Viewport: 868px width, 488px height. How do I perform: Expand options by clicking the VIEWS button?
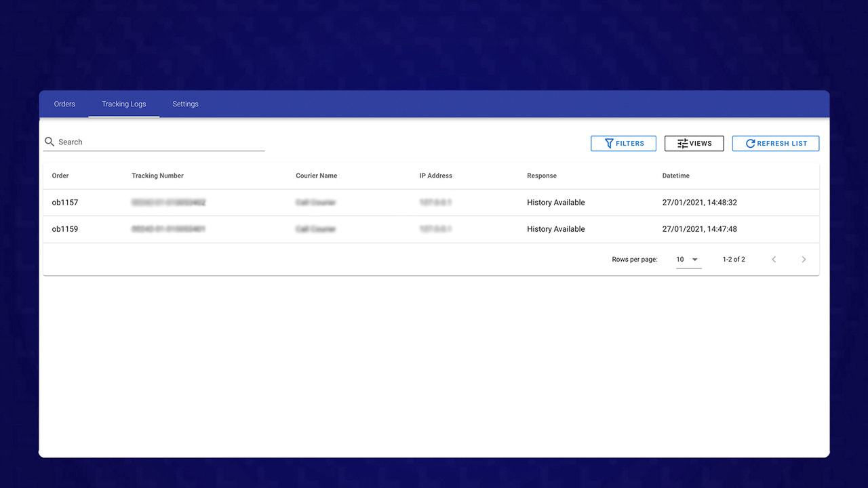pyautogui.click(x=694, y=143)
